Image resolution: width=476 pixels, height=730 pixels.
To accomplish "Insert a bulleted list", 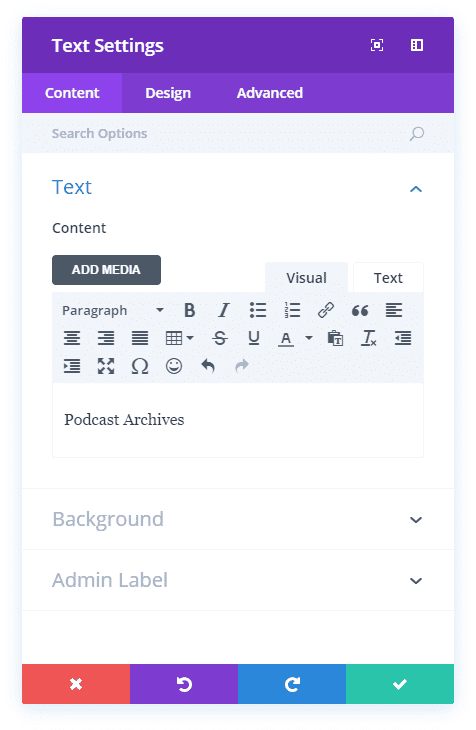I will 258,310.
